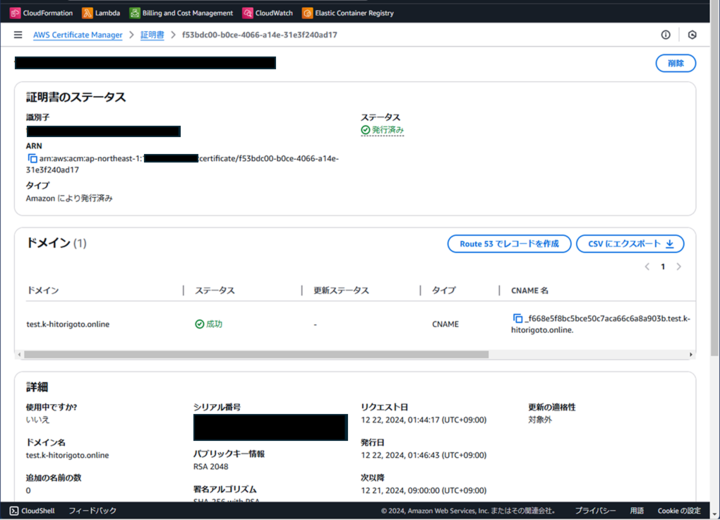Copy the CNAME name value
Image resolution: width=720 pixels, height=520 pixels.
[518, 318]
